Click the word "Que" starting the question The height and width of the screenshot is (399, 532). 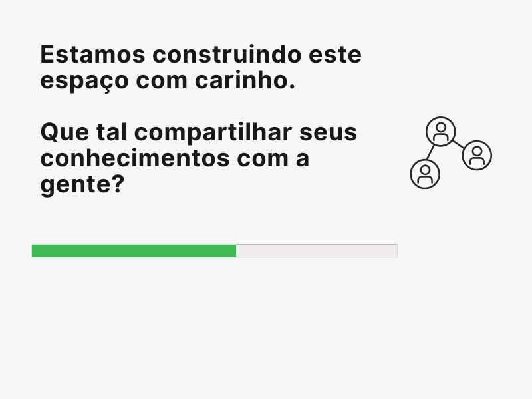pos(65,132)
